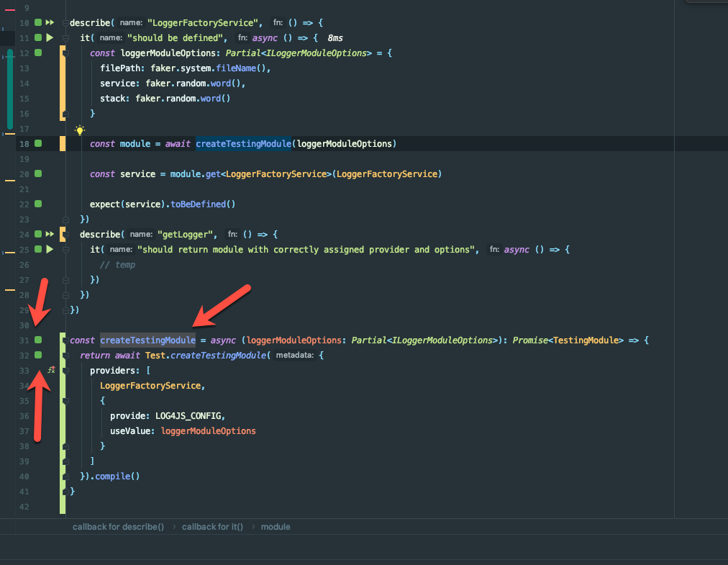Select the 'module' breadcrumb
Screen dimensions: 728x565
click(276, 527)
